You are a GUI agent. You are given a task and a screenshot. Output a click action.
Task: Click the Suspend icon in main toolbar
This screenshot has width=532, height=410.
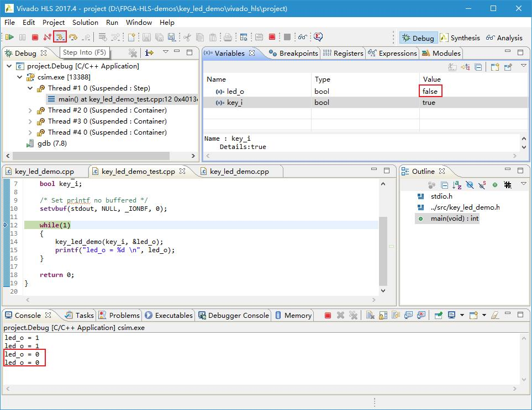coord(23,37)
